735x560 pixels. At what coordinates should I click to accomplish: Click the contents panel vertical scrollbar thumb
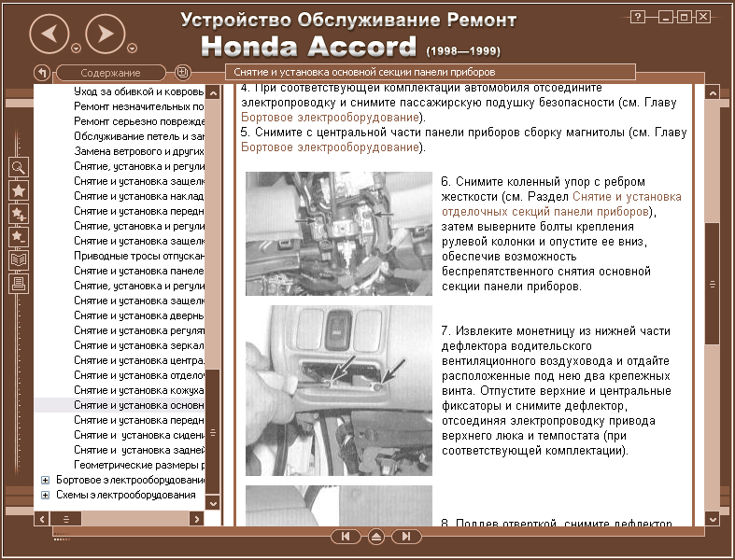213,431
